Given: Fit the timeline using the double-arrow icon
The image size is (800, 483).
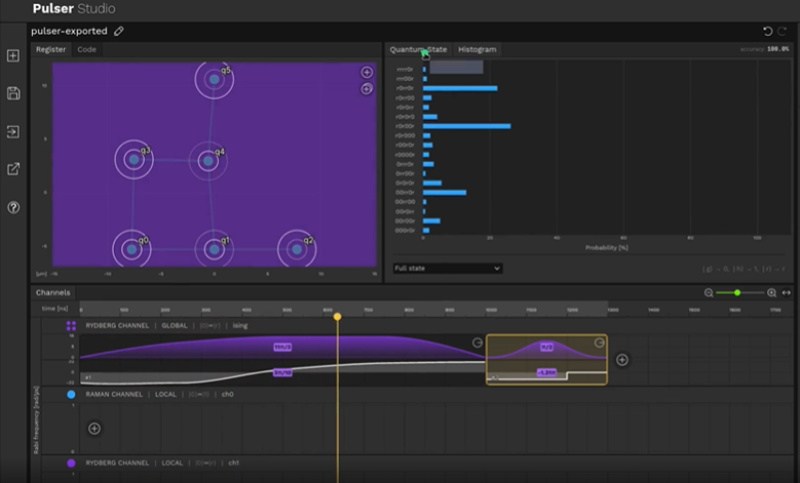Looking at the screenshot, I should click(786, 293).
